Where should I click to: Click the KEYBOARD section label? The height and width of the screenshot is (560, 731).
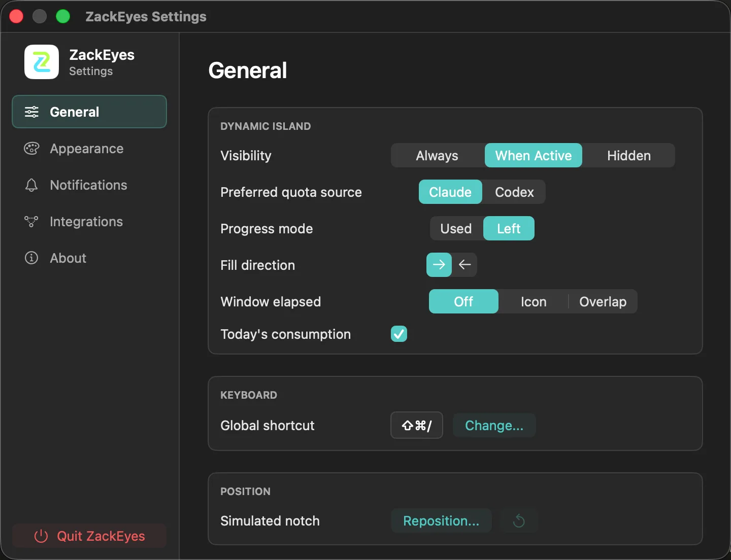(249, 395)
